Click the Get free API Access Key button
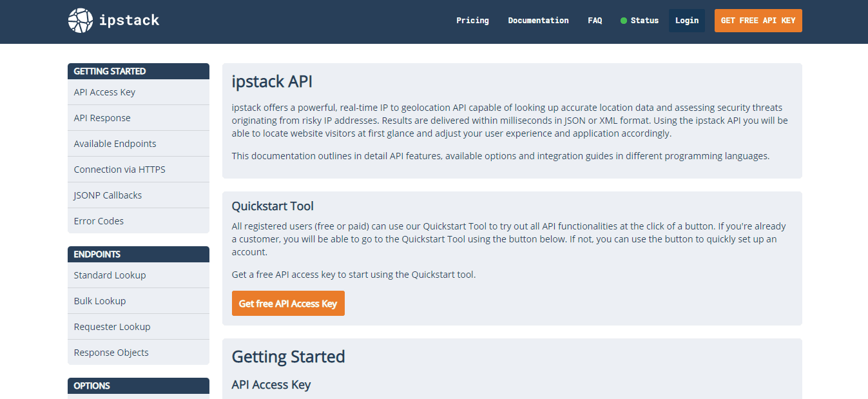This screenshot has height=399, width=868. pyautogui.click(x=288, y=304)
